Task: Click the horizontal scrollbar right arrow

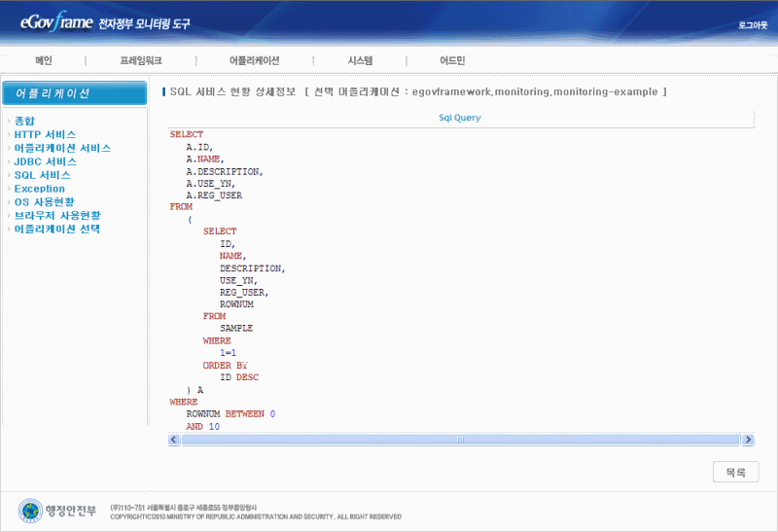Action: (x=749, y=440)
